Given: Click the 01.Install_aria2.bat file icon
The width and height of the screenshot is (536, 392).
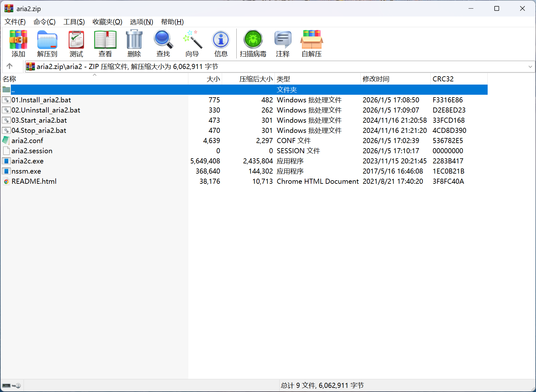Looking at the screenshot, I should click(x=6, y=100).
